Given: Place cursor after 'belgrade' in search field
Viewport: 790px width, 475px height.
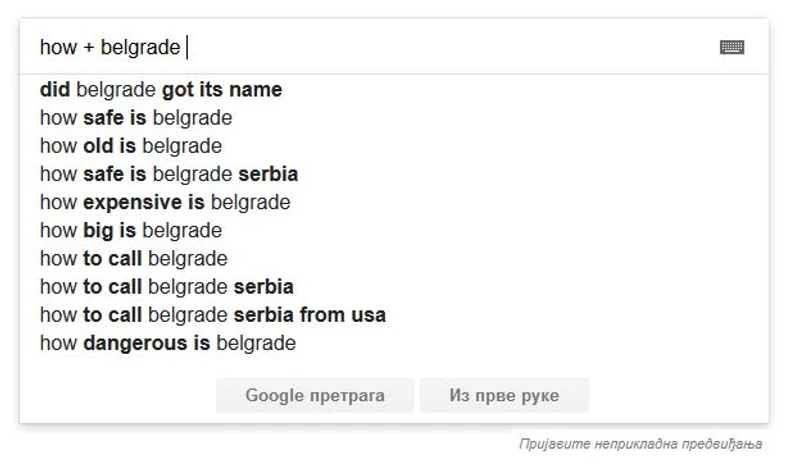Looking at the screenshot, I should [x=184, y=47].
